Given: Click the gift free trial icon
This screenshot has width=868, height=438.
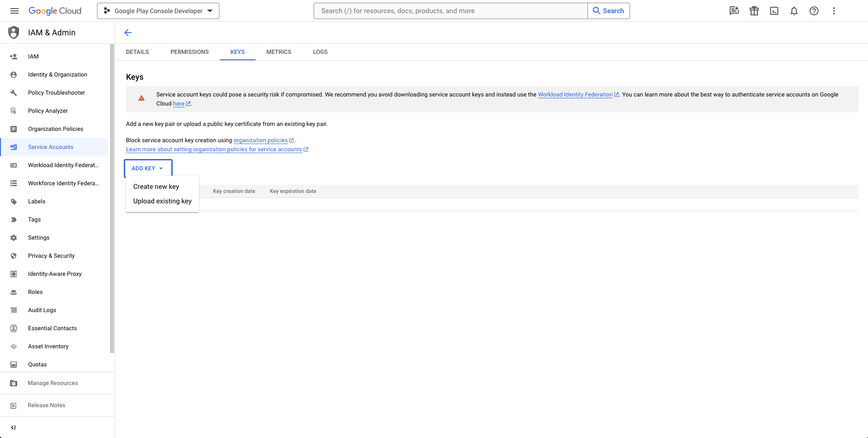Looking at the screenshot, I should [x=754, y=11].
